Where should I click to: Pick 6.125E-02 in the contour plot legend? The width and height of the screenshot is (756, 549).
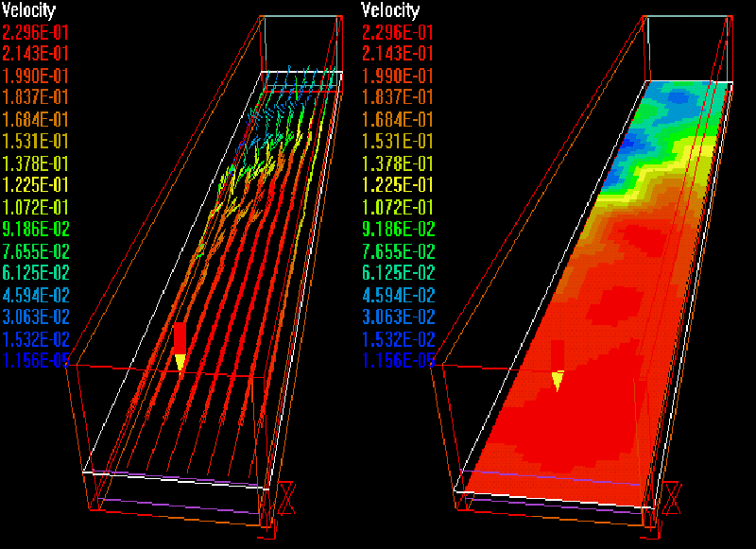(398, 272)
